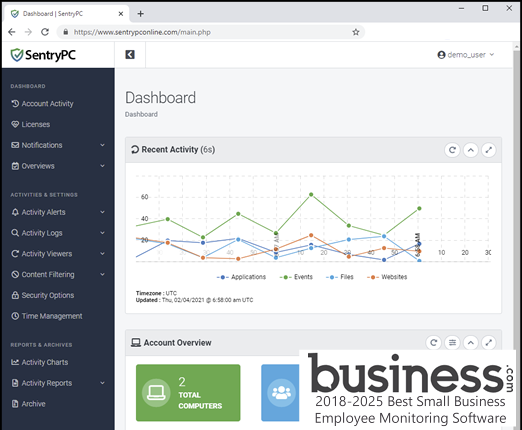Expand the Overviews menu chevron

(x=102, y=166)
